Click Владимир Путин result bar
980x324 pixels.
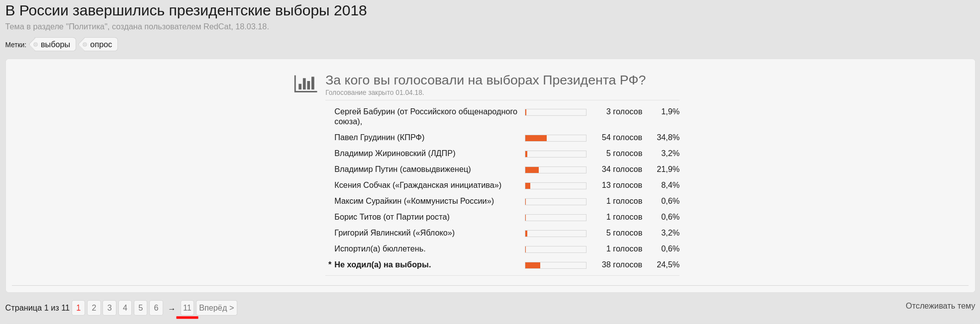556,170
